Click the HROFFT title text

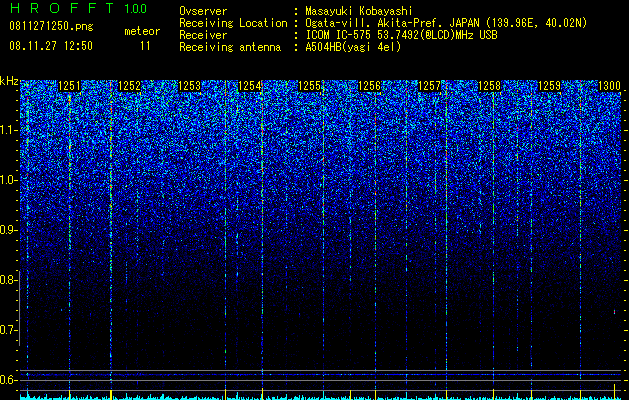[61, 8]
